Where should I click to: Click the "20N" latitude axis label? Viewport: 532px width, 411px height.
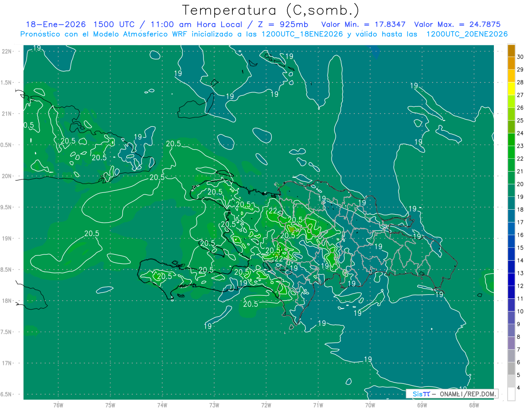click(x=7, y=176)
